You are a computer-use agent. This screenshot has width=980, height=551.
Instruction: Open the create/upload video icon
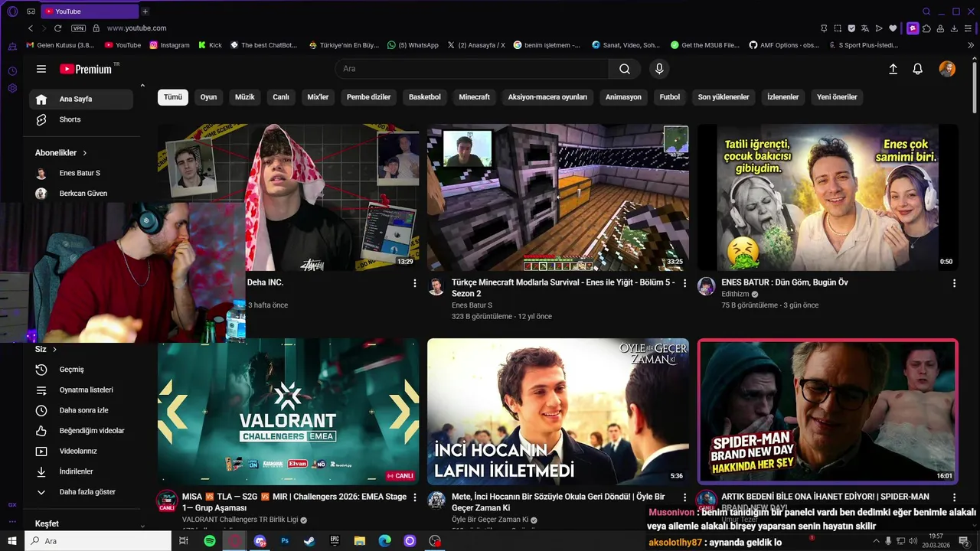pyautogui.click(x=893, y=69)
